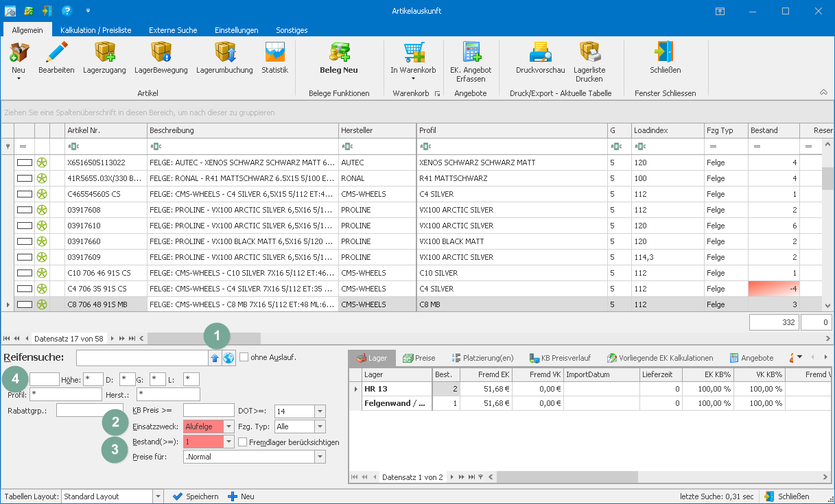Start a Lagerumbuchung via its ribbon icon
The height and width of the screenshot is (504, 835).
(x=224, y=52)
